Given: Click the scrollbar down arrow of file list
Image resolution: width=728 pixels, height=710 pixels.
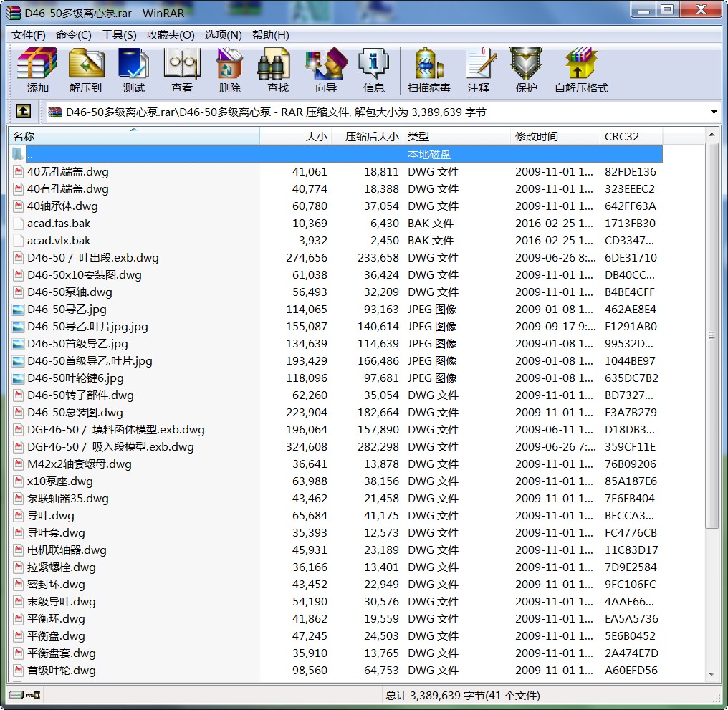Looking at the screenshot, I should (712, 673).
